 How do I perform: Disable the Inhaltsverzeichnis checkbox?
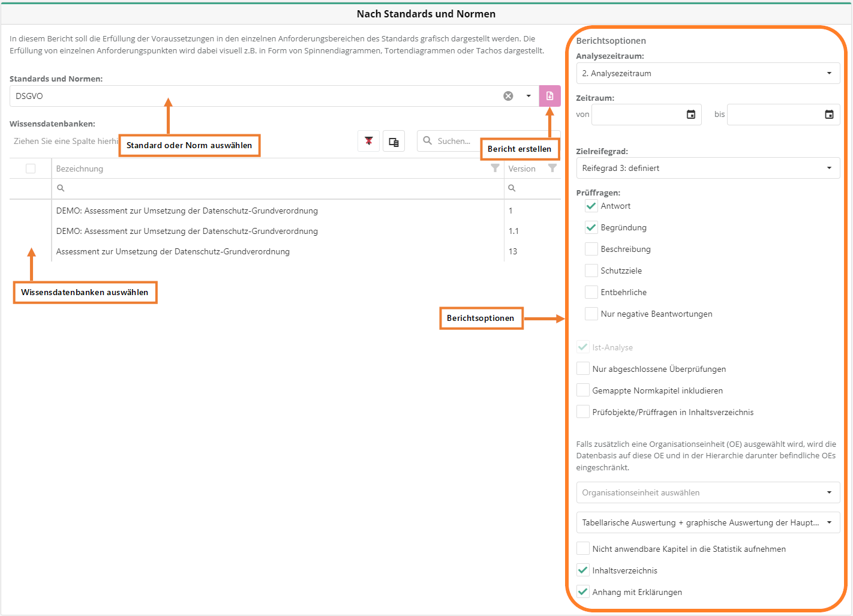click(x=583, y=570)
